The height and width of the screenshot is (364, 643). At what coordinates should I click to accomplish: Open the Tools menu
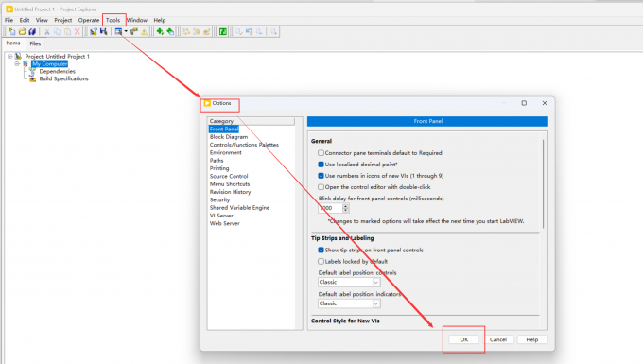(x=113, y=20)
